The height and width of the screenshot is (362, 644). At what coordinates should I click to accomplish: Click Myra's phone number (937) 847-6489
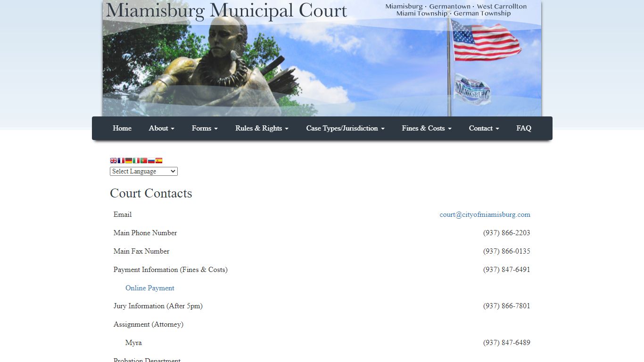506,343
